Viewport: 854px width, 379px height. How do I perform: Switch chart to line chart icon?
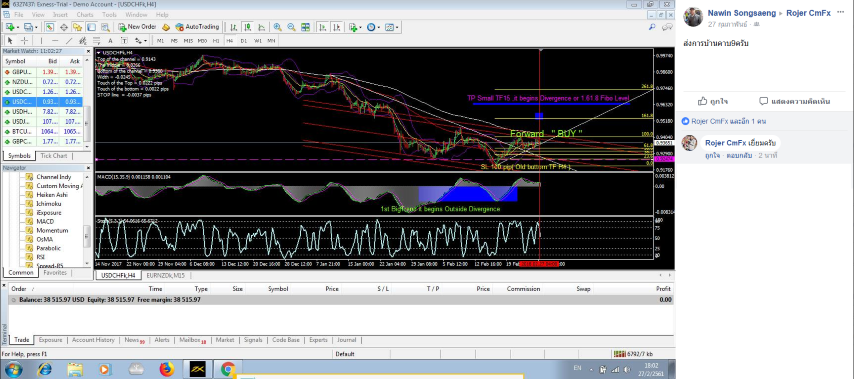pos(261,27)
